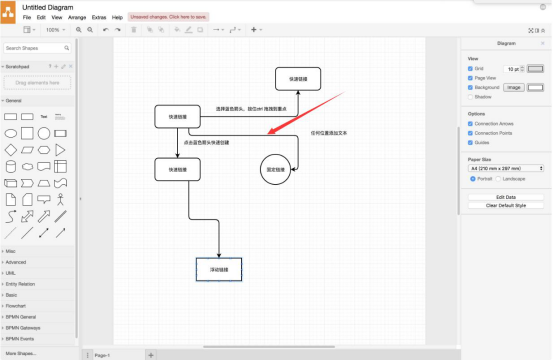Viewport: 553px width, 361px height.
Task: Undo the last action
Action: click(x=106, y=30)
